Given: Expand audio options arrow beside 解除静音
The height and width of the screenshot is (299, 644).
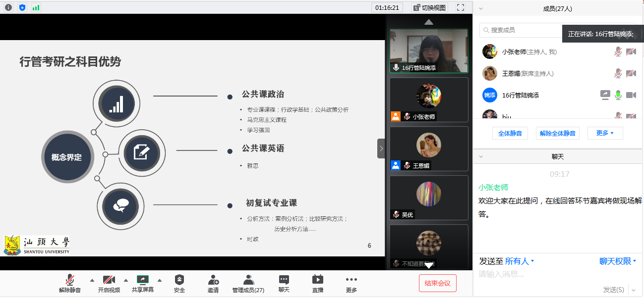Looking at the screenshot, I should tap(92, 280).
